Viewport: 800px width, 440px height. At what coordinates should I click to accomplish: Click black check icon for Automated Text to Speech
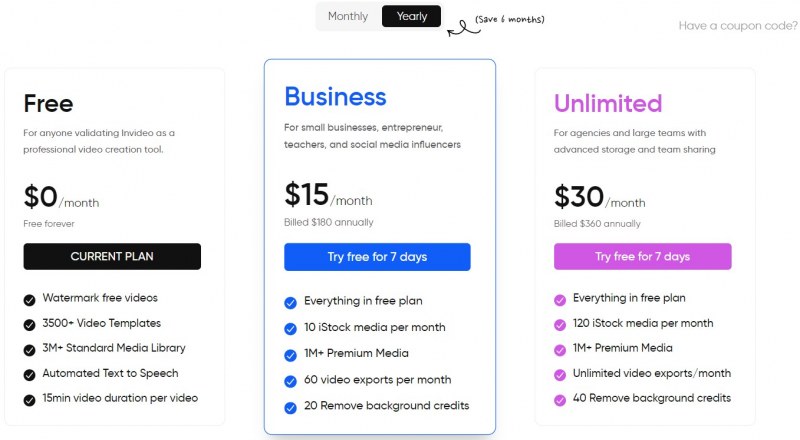(x=30, y=375)
